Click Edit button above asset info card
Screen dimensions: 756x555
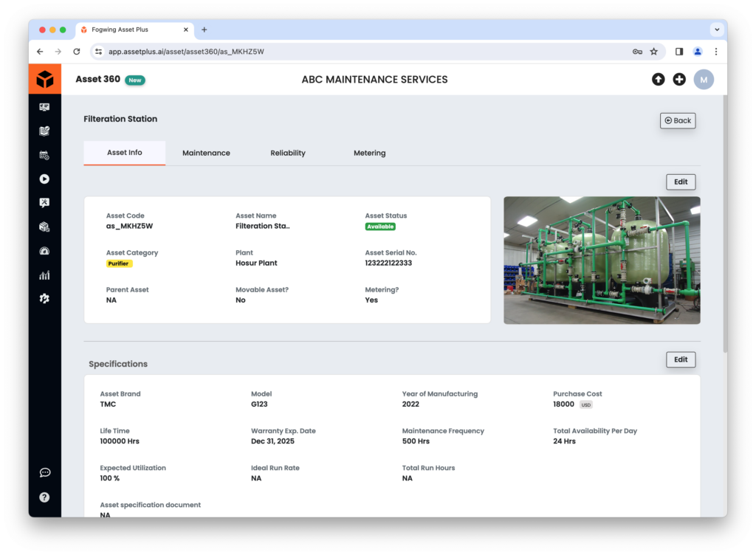680,182
